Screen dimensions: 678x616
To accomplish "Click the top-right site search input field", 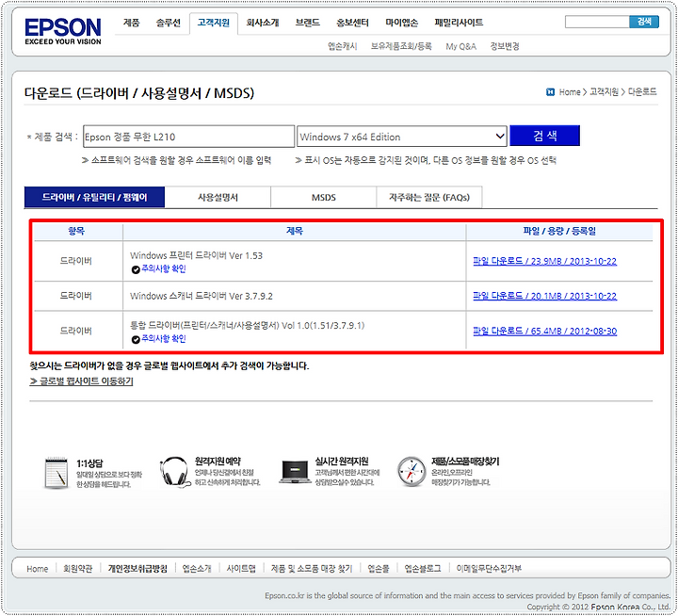I will tap(597, 22).
